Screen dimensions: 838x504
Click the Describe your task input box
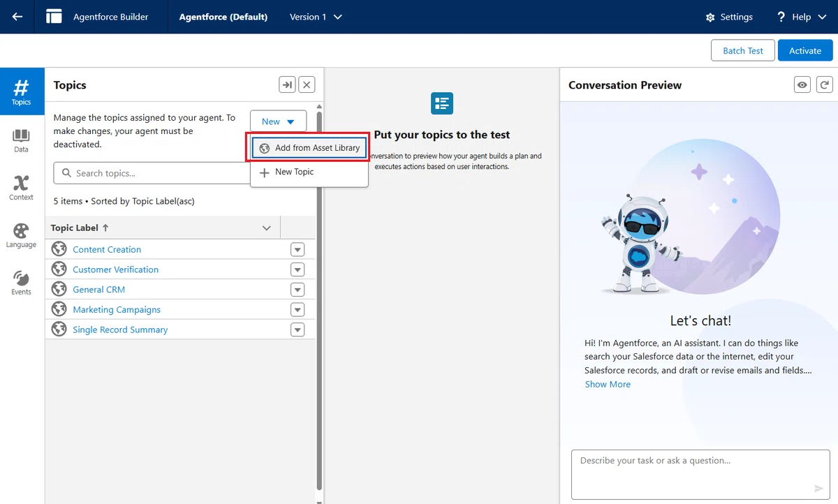700,475
